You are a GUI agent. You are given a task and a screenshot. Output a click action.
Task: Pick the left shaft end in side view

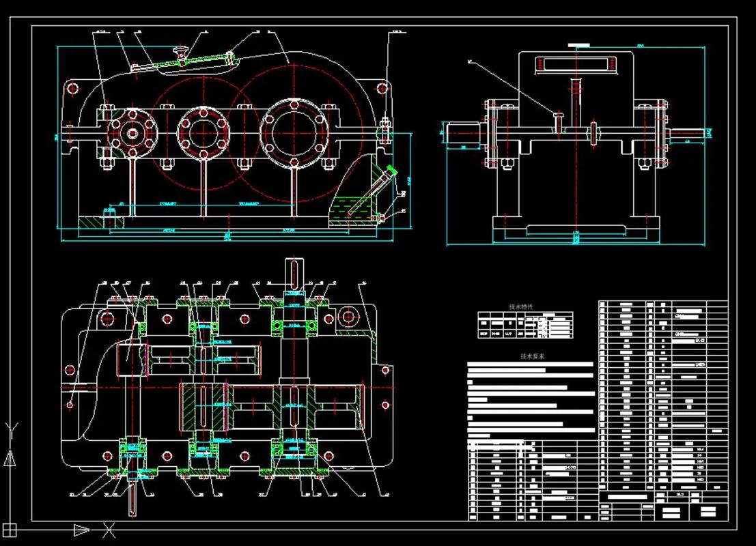[x=464, y=134]
